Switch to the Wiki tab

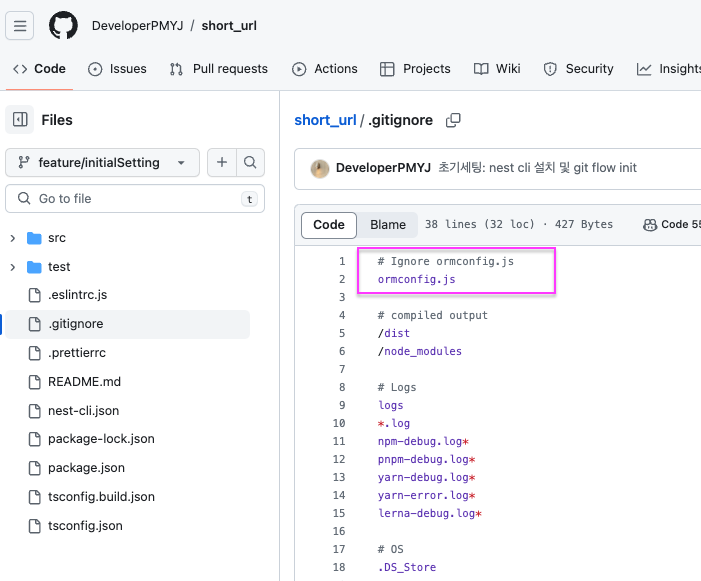[x=497, y=69]
